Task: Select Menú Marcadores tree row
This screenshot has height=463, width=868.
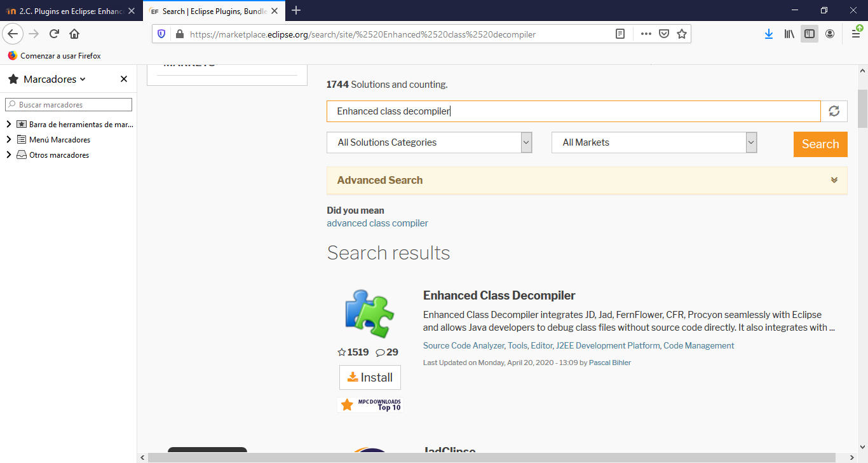Action: (x=69, y=140)
